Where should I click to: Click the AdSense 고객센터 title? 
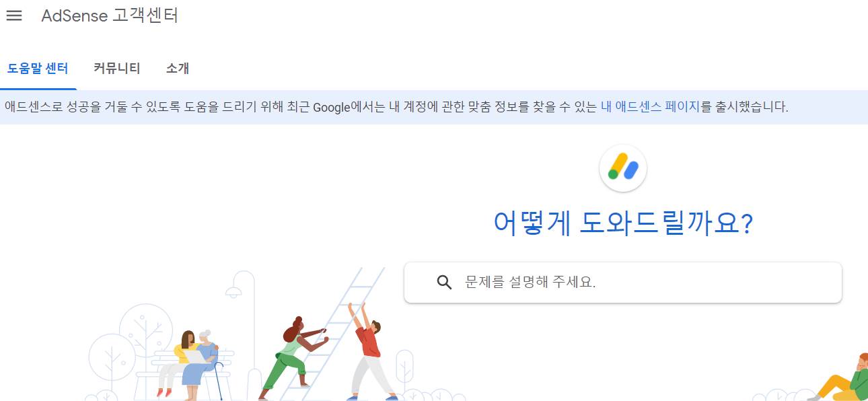110,15
